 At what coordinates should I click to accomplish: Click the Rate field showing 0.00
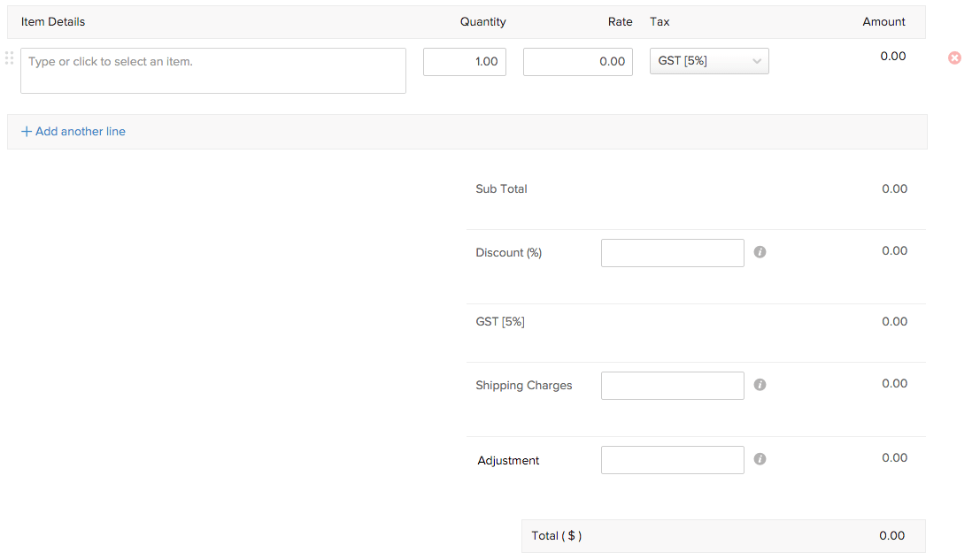[577, 61]
